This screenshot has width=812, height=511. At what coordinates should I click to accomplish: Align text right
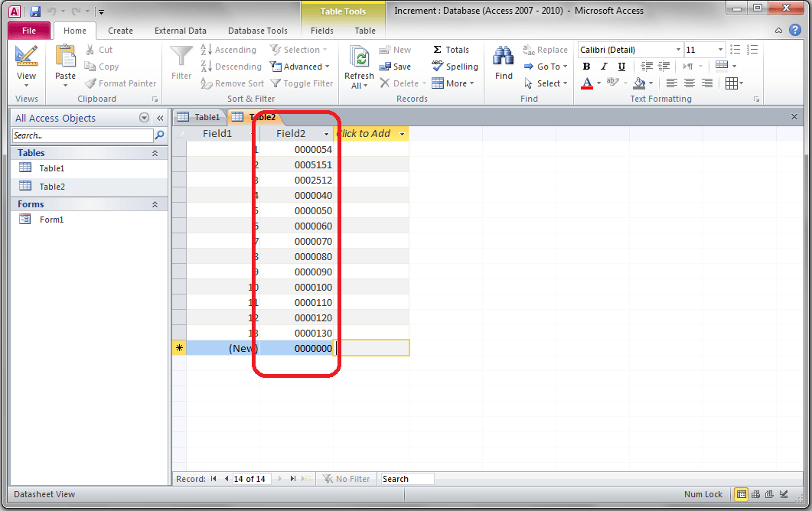tap(707, 83)
